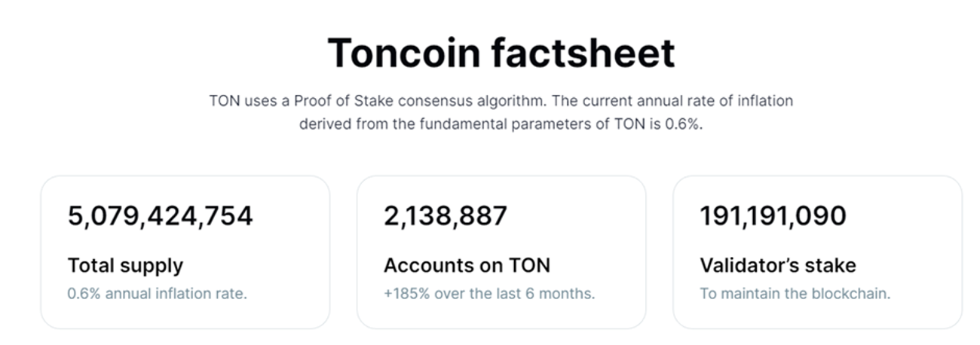This screenshot has height=345, width=980.
Task: Click "+185% over the last 6 months." caption
Action: coord(489,294)
